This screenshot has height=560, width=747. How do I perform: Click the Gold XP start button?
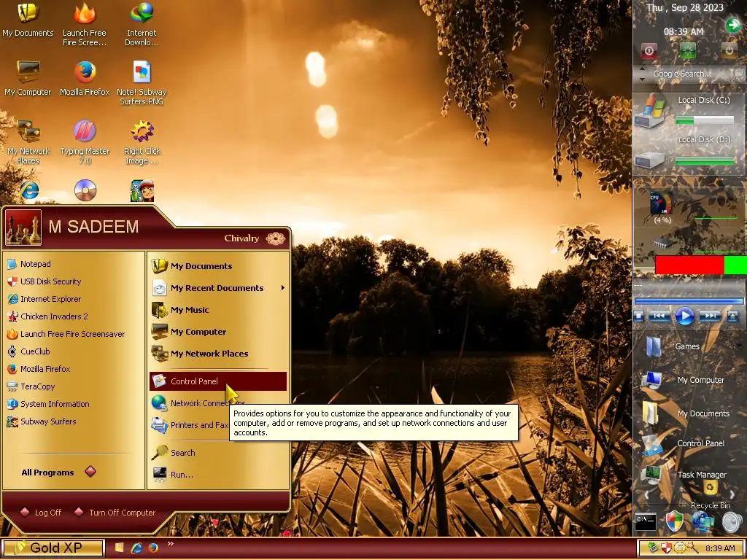pos(53,548)
